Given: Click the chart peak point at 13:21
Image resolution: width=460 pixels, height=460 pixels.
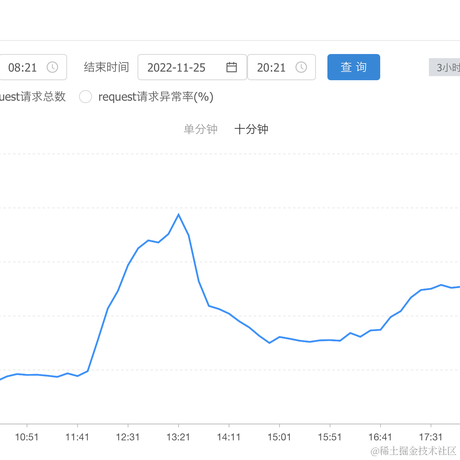Looking at the screenshot, I should tap(179, 214).
